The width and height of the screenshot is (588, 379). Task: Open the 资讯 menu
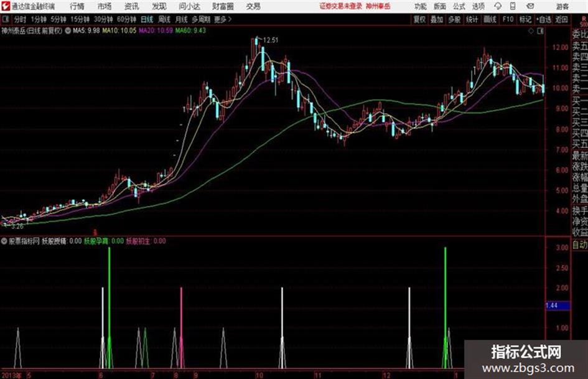click(132, 6)
